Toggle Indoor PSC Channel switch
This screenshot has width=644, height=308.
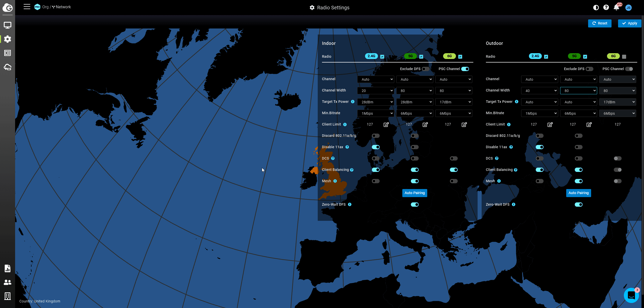point(465,69)
